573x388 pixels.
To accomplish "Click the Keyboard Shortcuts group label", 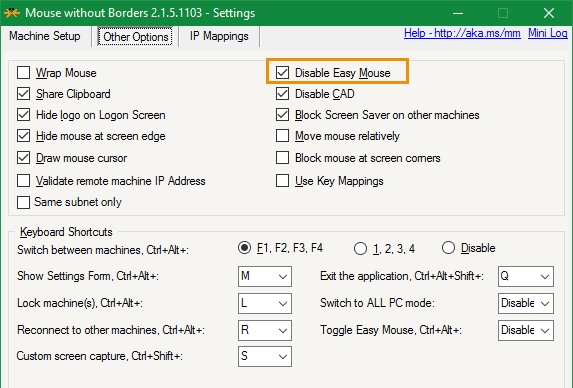I will 66,232.
